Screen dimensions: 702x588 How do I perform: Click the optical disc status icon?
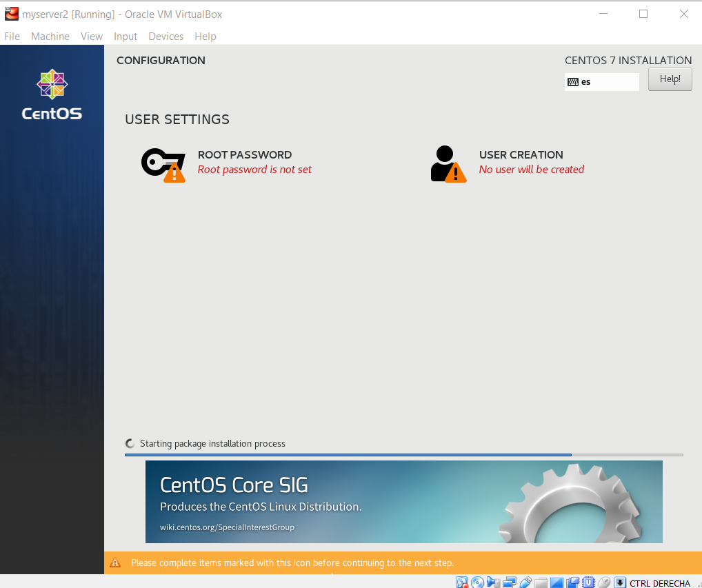pos(477,582)
